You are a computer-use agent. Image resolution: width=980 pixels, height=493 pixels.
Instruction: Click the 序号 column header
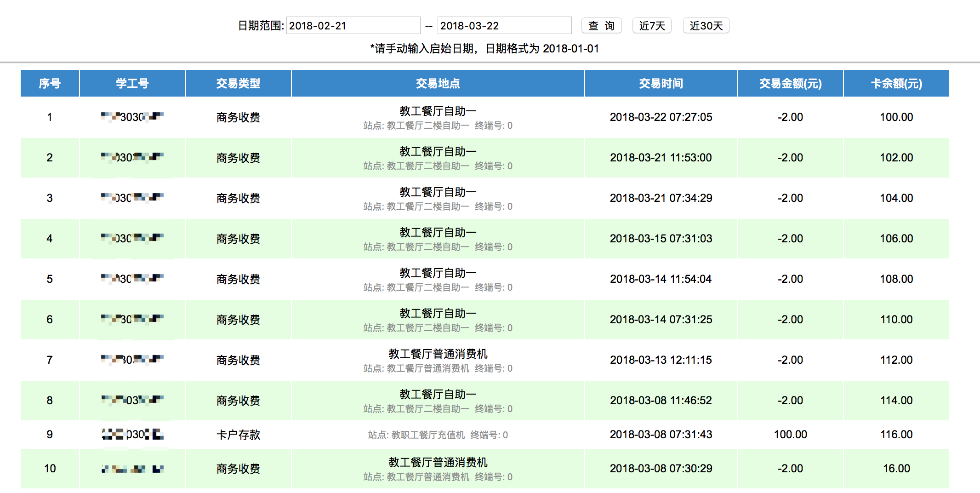50,84
